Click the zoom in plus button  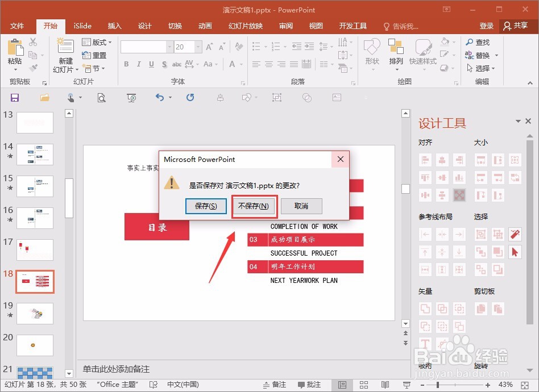488,385
